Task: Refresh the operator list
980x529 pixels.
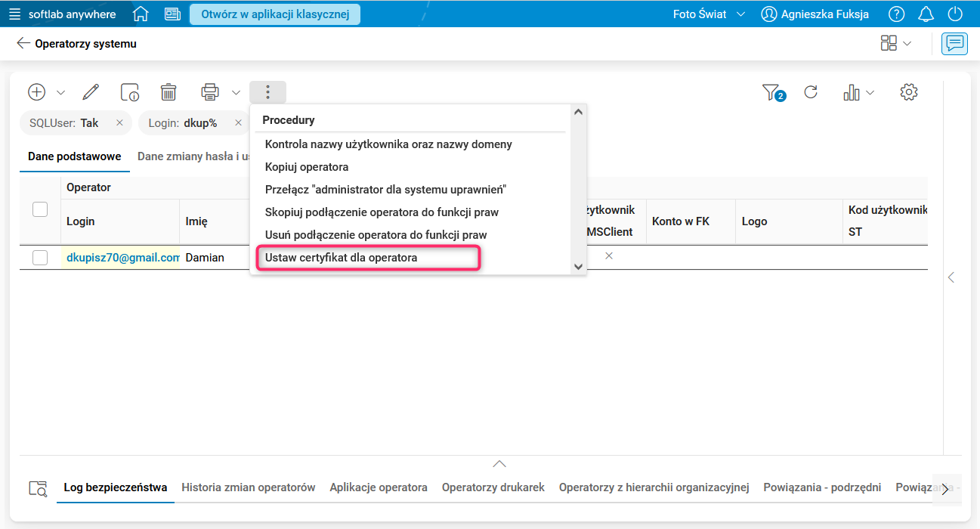Action: pos(811,92)
